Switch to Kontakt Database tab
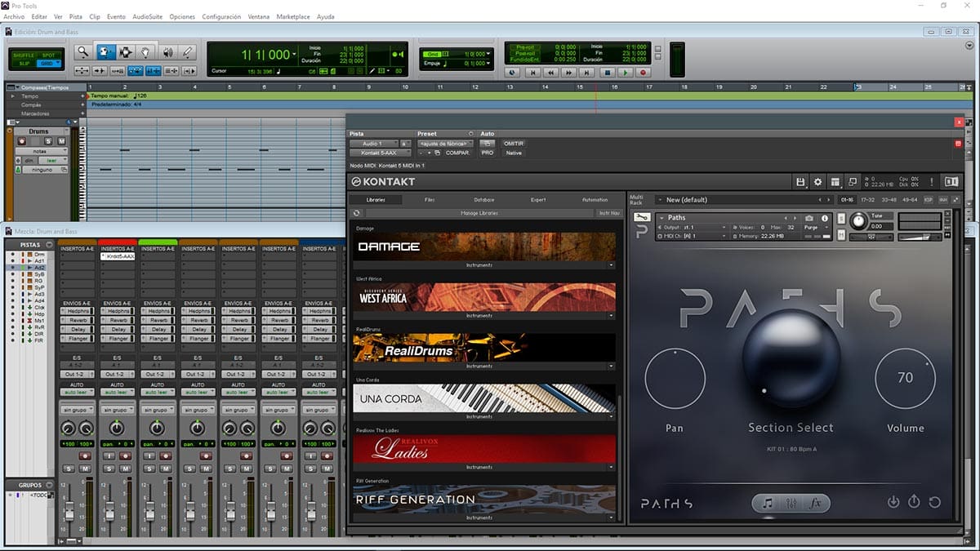The width and height of the screenshot is (980, 551). [x=484, y=200]
